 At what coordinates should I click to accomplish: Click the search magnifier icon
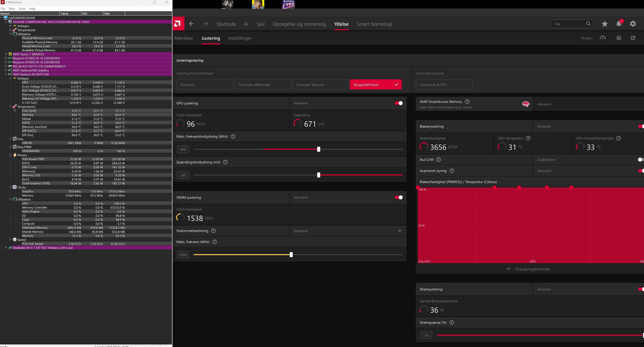[x=588, y=24]
